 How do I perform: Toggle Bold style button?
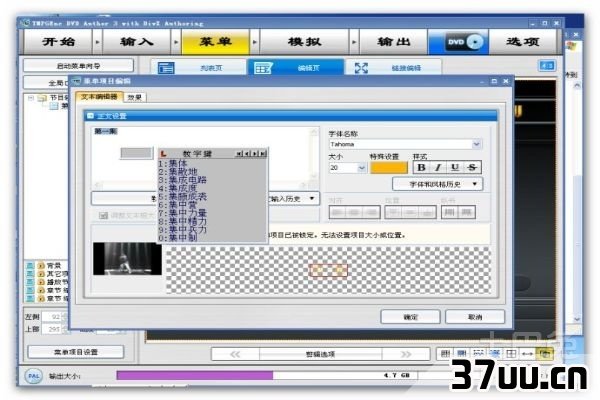tap(421, 168)
